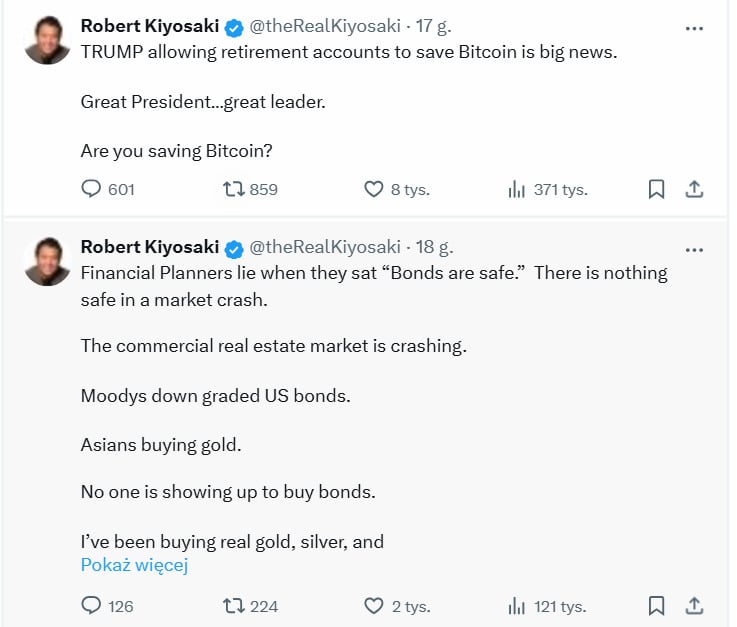Repost the tweet with 859 reposts

pyautogui.click(x=234, y=189)
